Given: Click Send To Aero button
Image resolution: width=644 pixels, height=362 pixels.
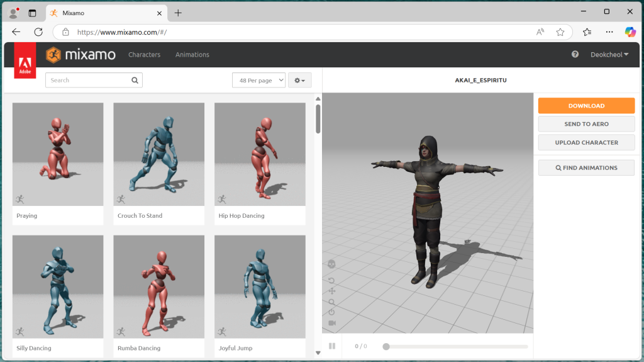Looking at the screenshot, I should (x=586, y=124).
